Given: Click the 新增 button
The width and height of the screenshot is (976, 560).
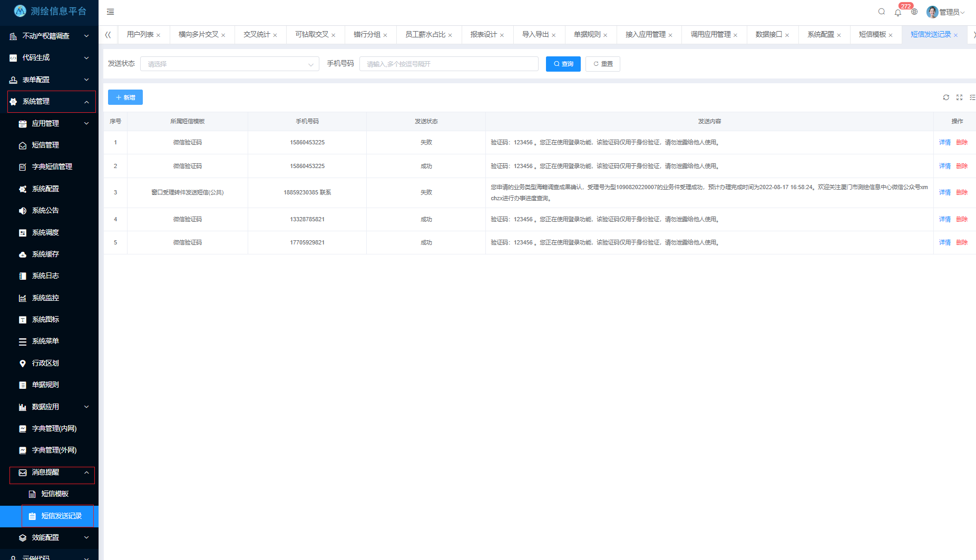Looking at the screenshot, I should coord(125,97).
